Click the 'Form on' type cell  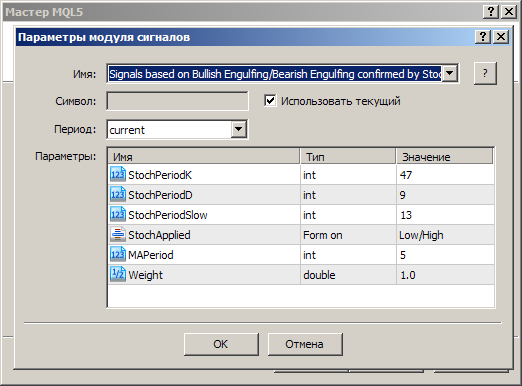coord(348,235)
